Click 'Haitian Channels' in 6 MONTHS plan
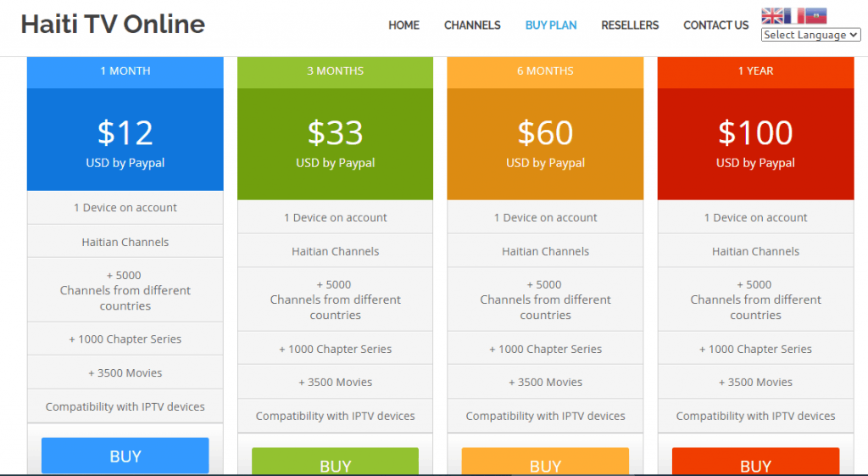 [x=545, y=252]
